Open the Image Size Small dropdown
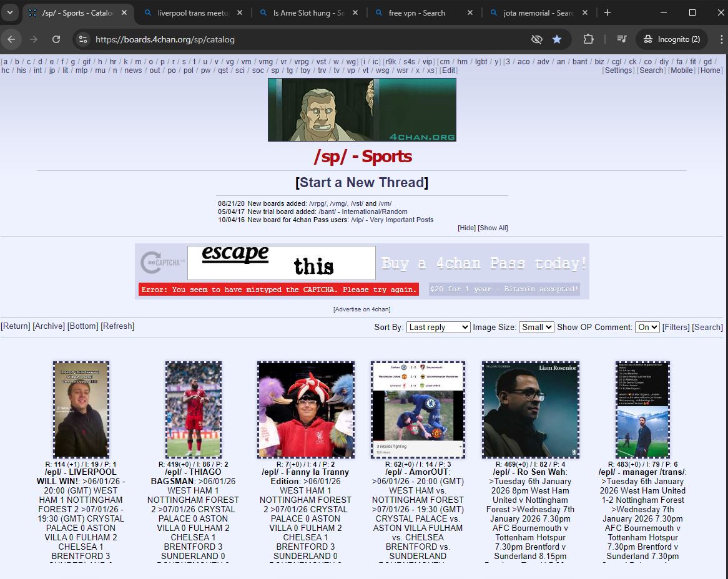728x579 pixels. coord(536,327)
